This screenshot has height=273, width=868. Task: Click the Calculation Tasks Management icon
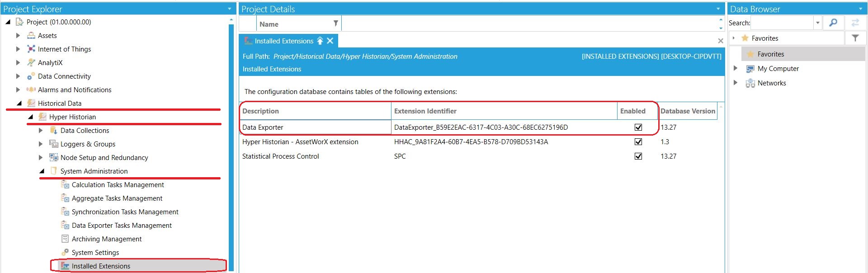[x=65, y=184]
